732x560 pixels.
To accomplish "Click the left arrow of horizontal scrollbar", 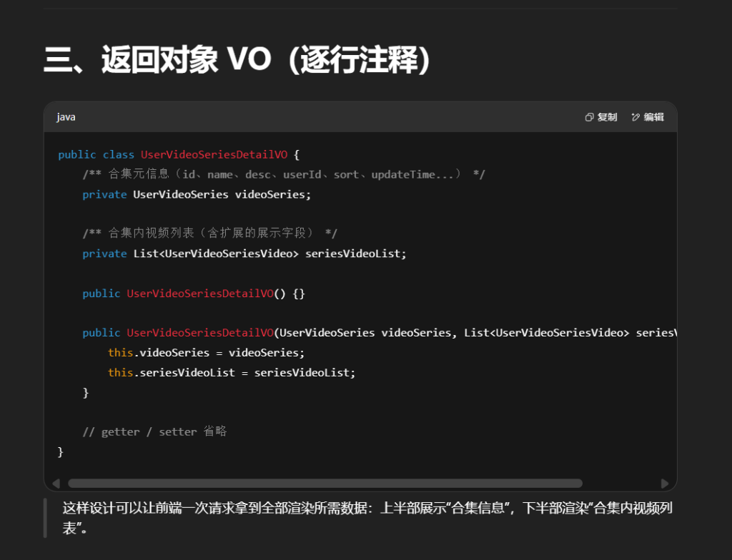I will tap(56, 484).
